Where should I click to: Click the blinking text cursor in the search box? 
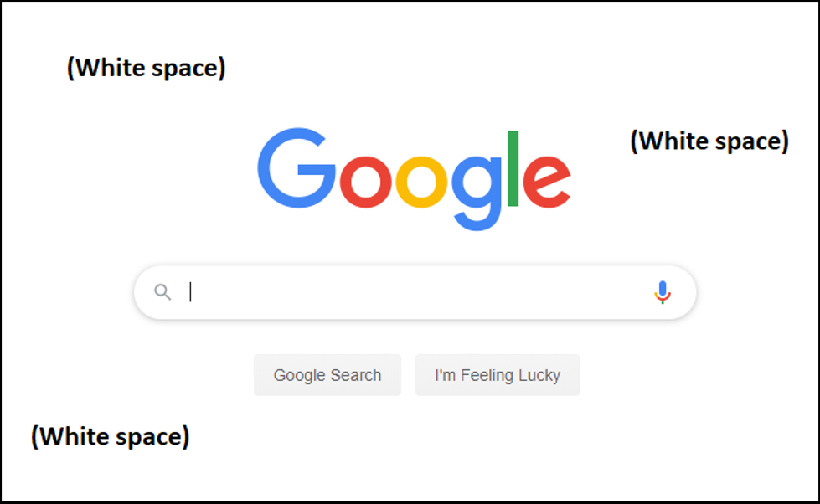191,292
